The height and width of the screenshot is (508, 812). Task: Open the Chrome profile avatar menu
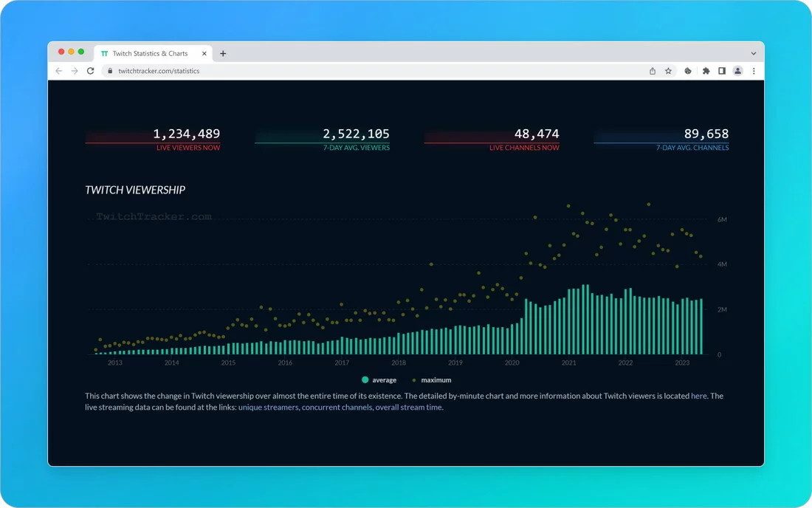click(738, 71)
